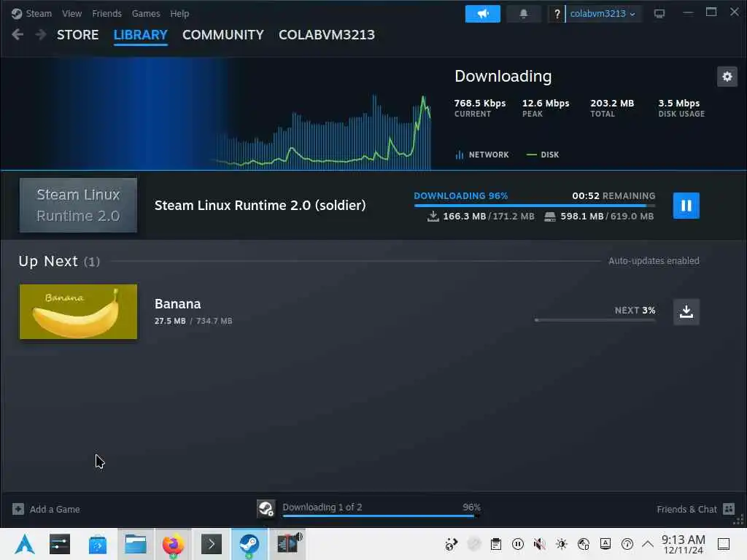Open System Settings from taskbar

click(x=60, y=544)
